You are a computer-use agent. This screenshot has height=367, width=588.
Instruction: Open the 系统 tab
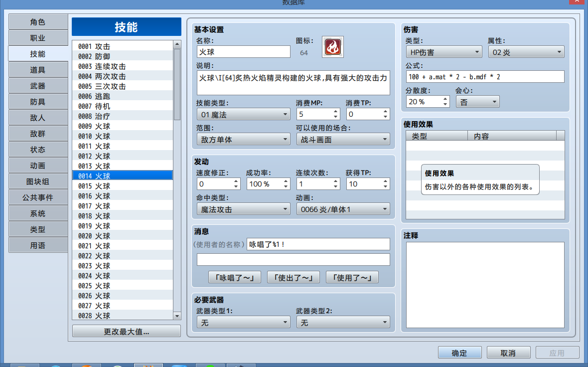click(38, 213)
